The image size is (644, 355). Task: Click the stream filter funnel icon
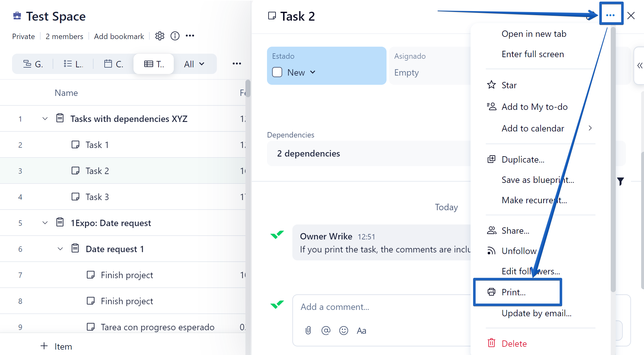621,181
